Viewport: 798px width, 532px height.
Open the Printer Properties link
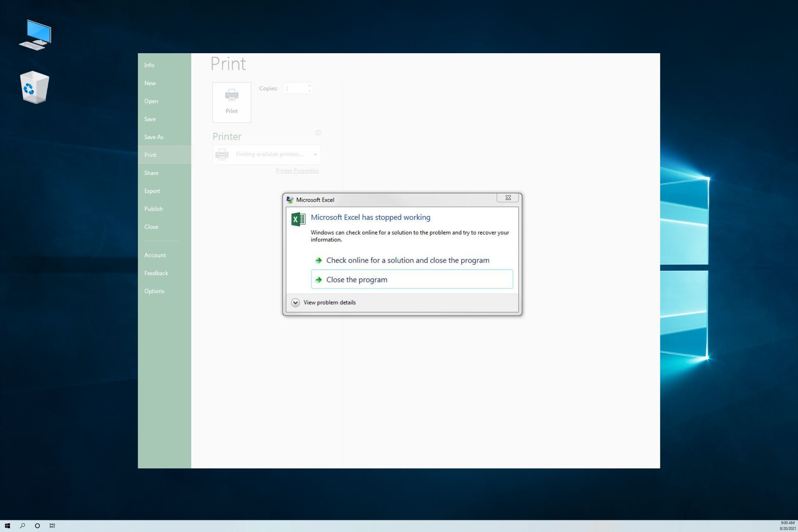297,171
